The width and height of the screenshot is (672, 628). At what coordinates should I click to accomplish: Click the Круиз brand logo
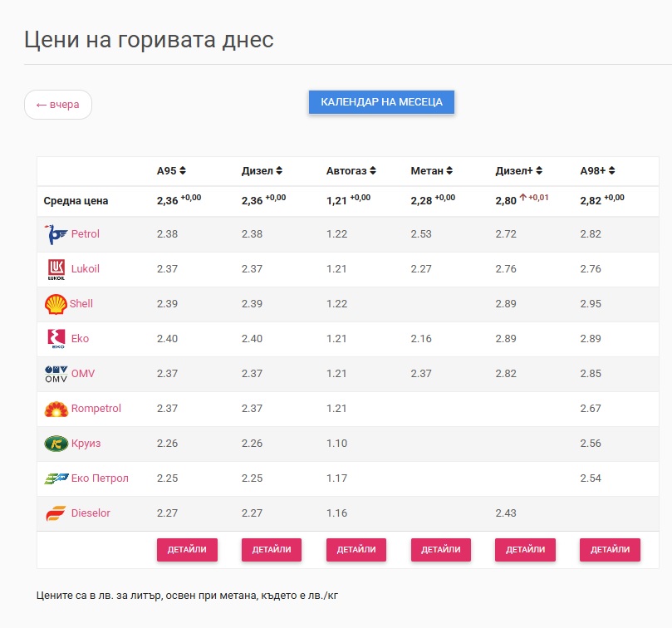click(56, 444)
